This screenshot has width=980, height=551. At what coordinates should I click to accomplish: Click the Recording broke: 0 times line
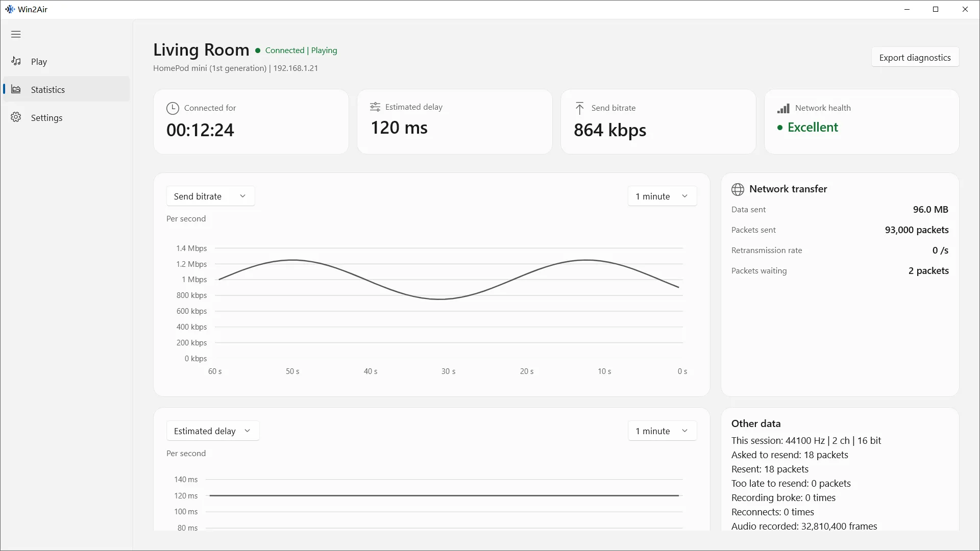tap(783, 497)
